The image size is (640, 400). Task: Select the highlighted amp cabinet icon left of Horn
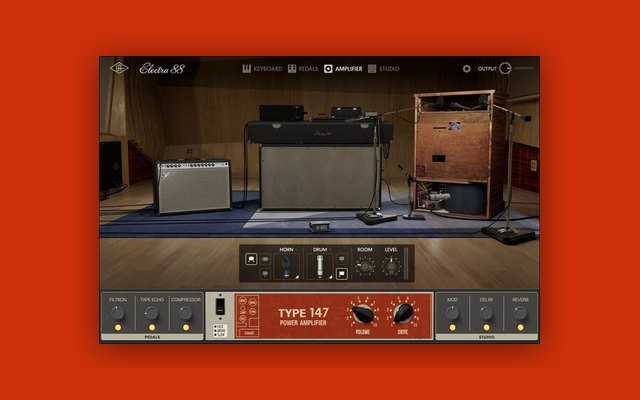(251, 259)
